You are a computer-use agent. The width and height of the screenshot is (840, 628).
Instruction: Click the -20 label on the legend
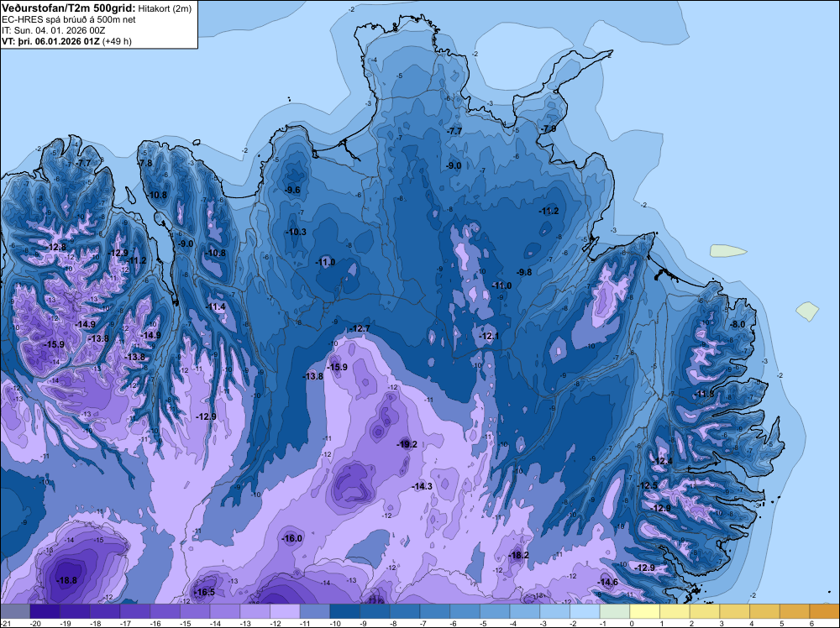[36, 624]
